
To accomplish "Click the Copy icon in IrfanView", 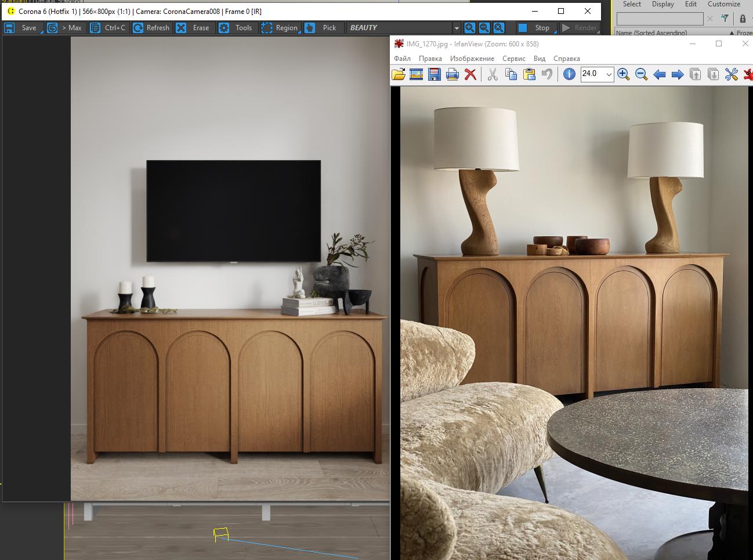I will (511, 74).
